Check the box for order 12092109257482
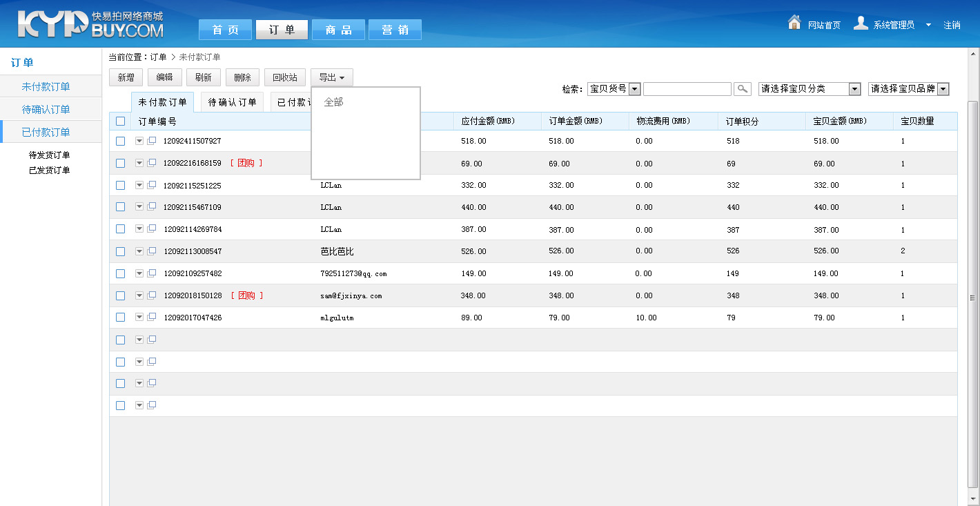 [x=121, y=273]
